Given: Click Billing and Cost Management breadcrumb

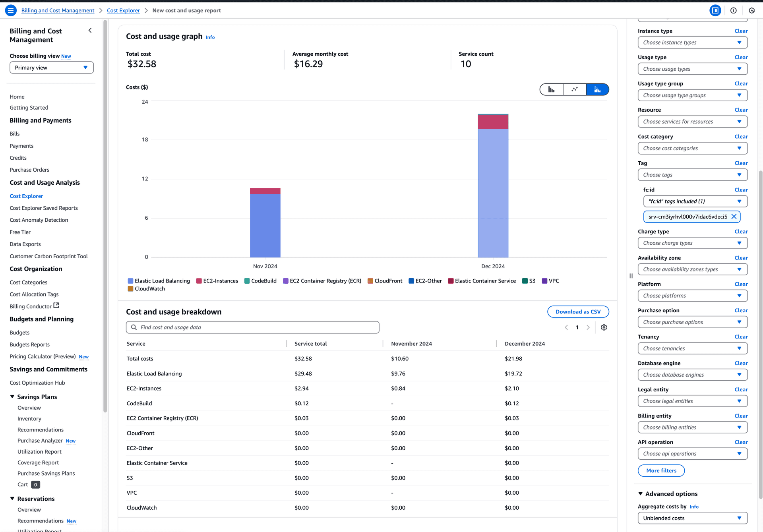Looking at the screenshot, I should [x=58, y=10].
